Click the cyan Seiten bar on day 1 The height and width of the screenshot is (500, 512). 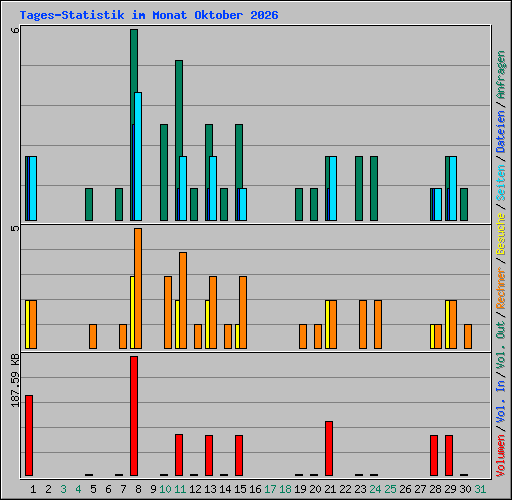point(33,188)
